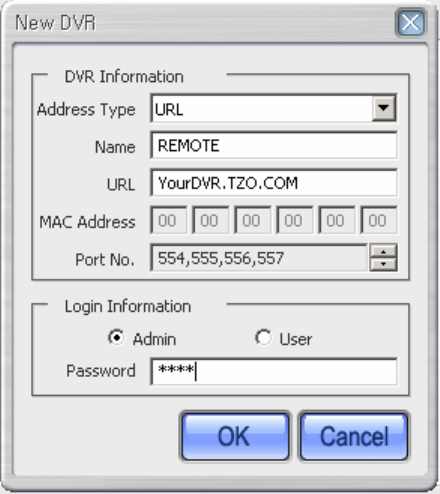Click the Password input field

[x=273, y=372]
